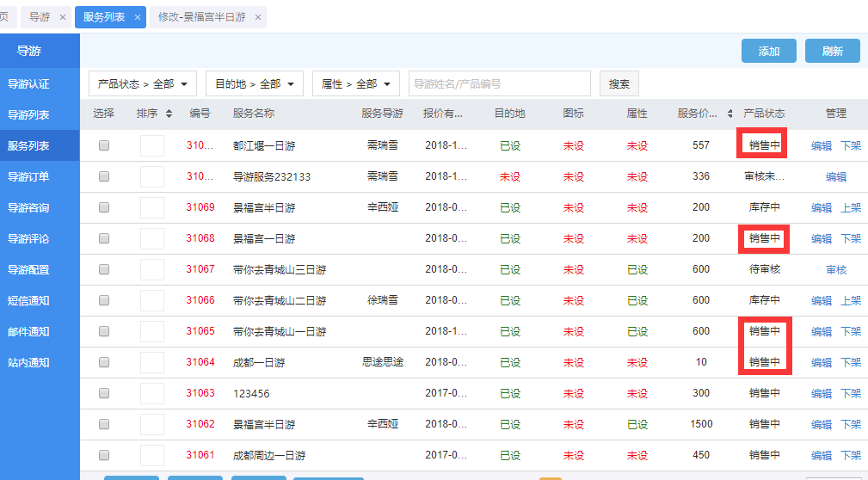Click 搜索 to run search
Image resolution: width=868 pixels, height=480 pixels.
[619, 83]
